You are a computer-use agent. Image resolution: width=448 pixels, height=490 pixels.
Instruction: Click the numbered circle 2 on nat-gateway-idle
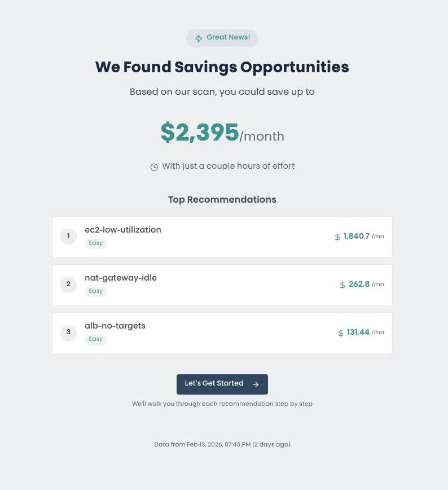coord(68,285)
